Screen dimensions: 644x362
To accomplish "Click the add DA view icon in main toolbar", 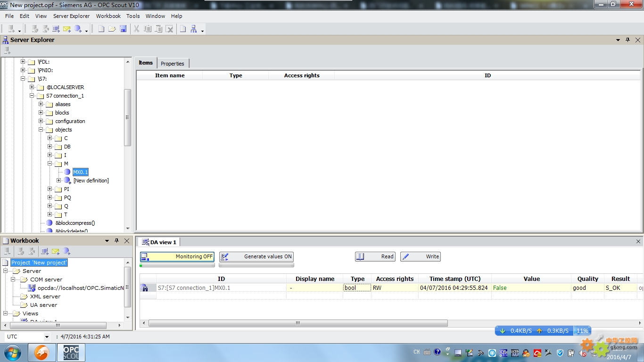I will point(56,29).
